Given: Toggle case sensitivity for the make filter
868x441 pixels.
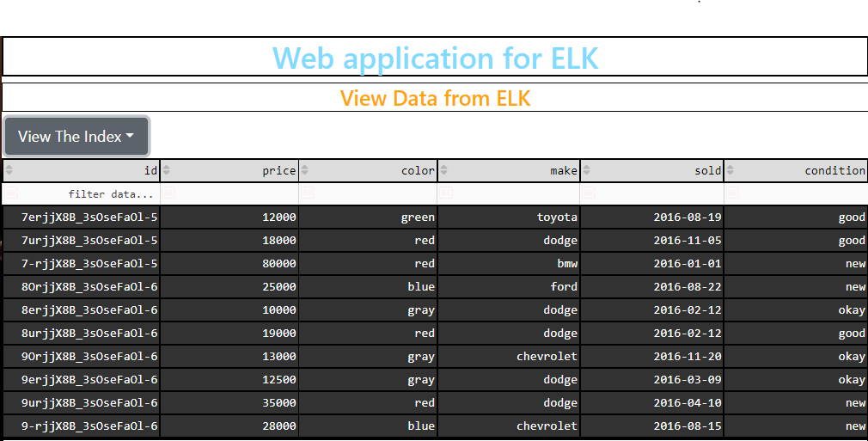Looking at the screenshot, I should coord(446,193).
